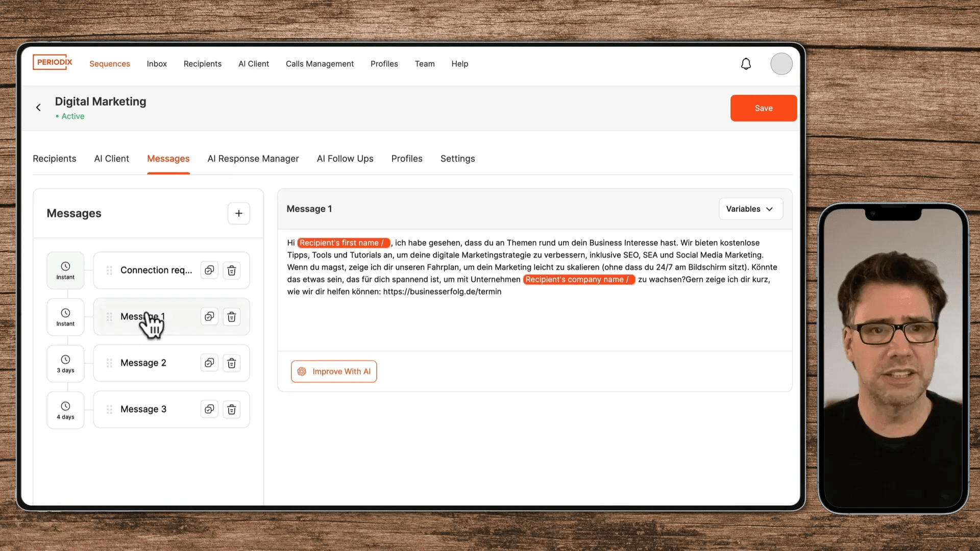Open the user profile avatar
The image size is (980, 551).
[x=781, y=64]
